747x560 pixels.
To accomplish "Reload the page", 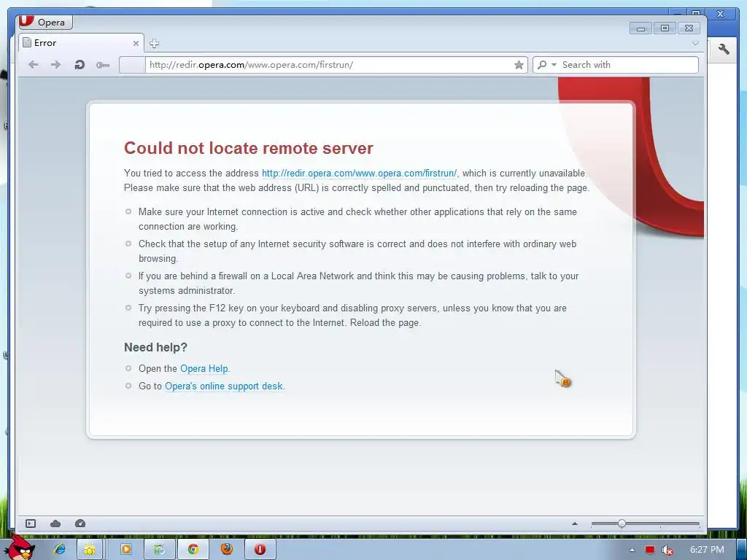I will [x=80, y=65].
